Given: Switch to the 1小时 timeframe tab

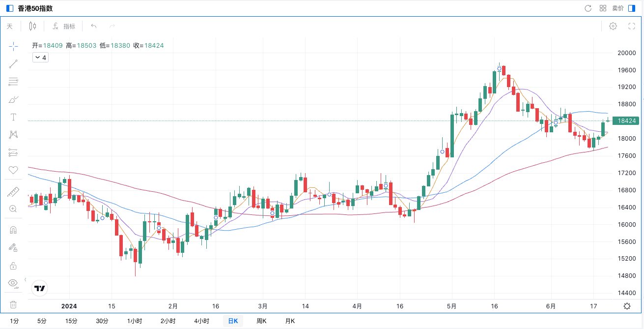Looking at the screenshot, I should 134,321.
